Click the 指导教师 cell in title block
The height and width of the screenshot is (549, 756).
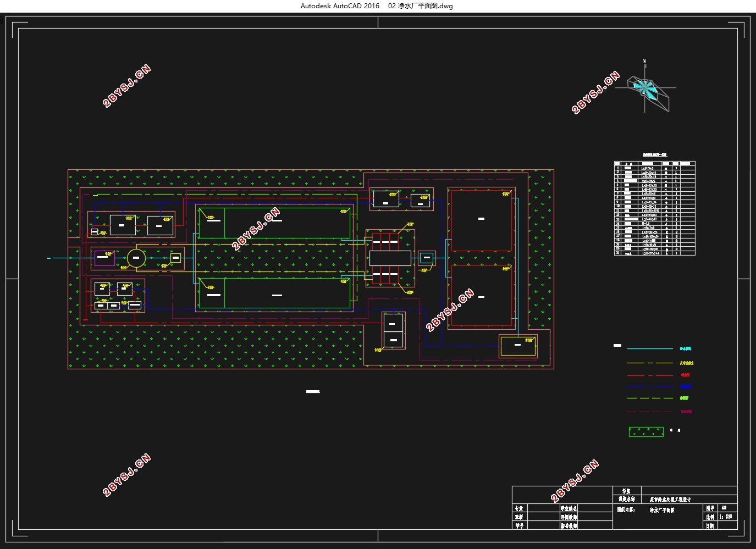(x=569, y=526)
